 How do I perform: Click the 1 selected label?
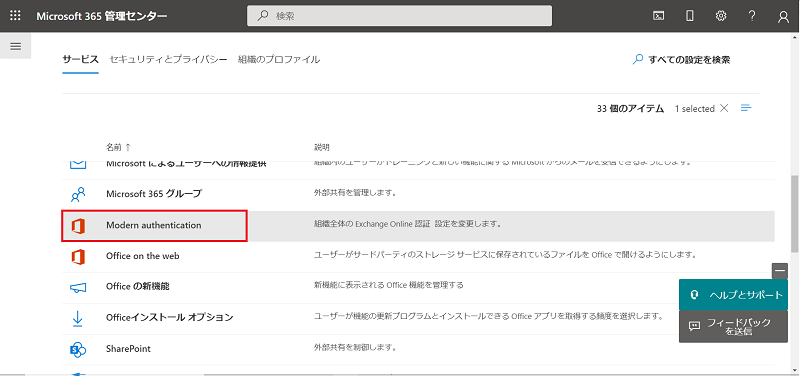click(694, 108)
